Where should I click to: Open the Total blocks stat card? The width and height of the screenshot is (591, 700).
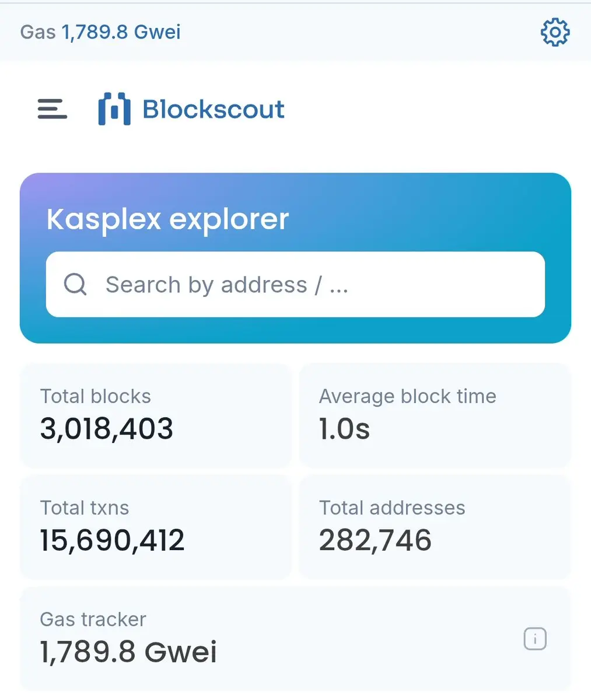pos(156,415)
